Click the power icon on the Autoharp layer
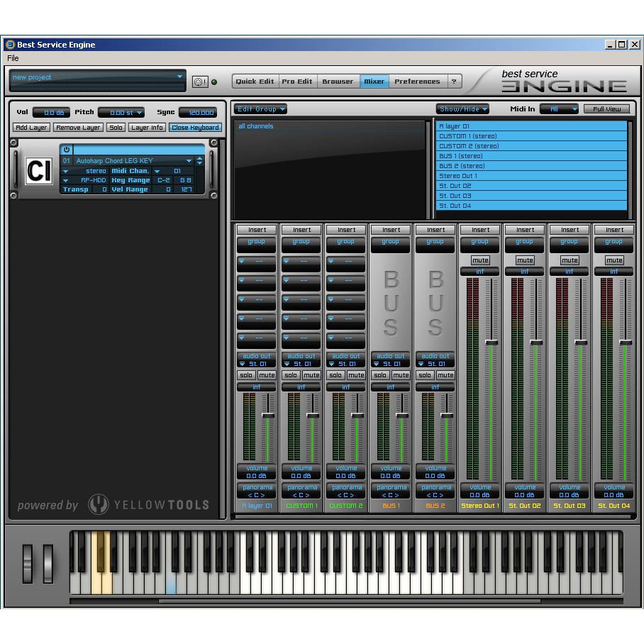The width and height of the screenshot is (644, 644). [66, 149]
